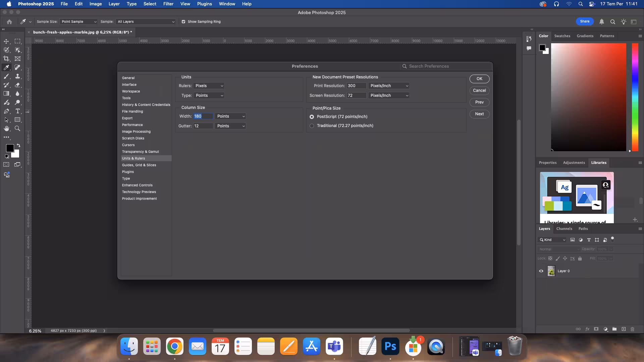
Task: Toggle Quick Mask mode icon
Action: pyautogui.click(x=6, y=165)
